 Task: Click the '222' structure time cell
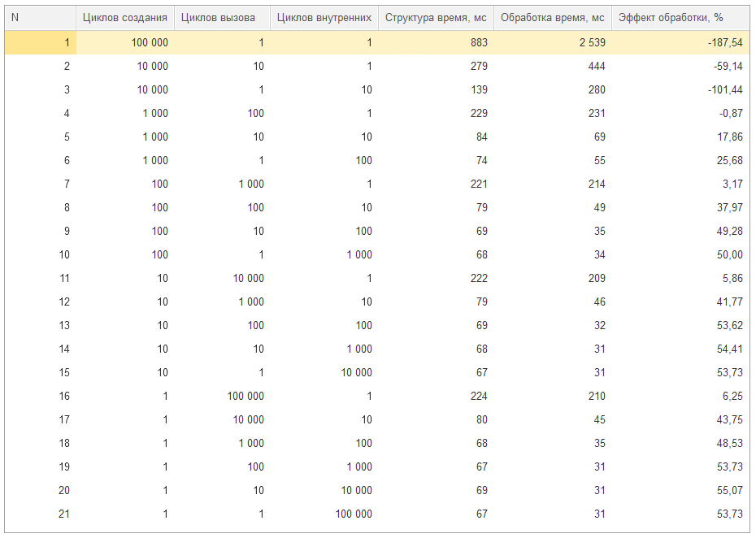436,279
